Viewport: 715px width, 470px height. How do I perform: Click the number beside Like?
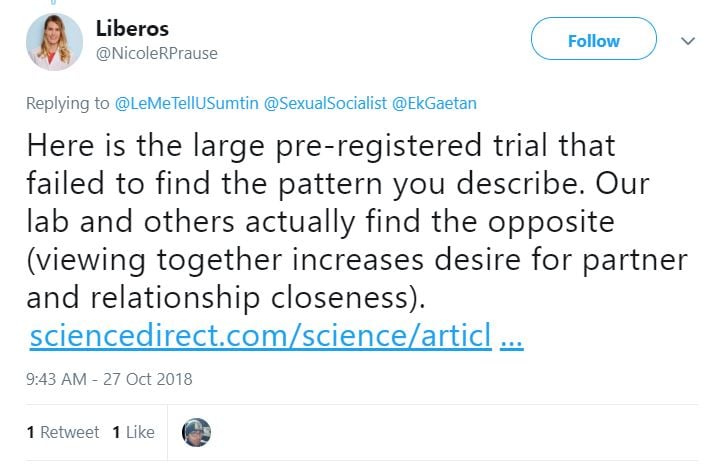116,432
